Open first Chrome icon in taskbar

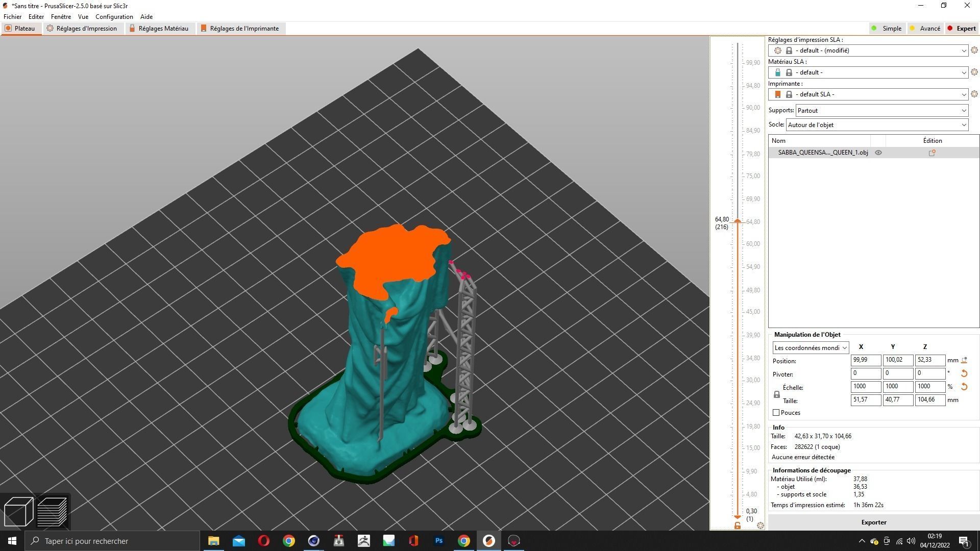coord(288,541)
